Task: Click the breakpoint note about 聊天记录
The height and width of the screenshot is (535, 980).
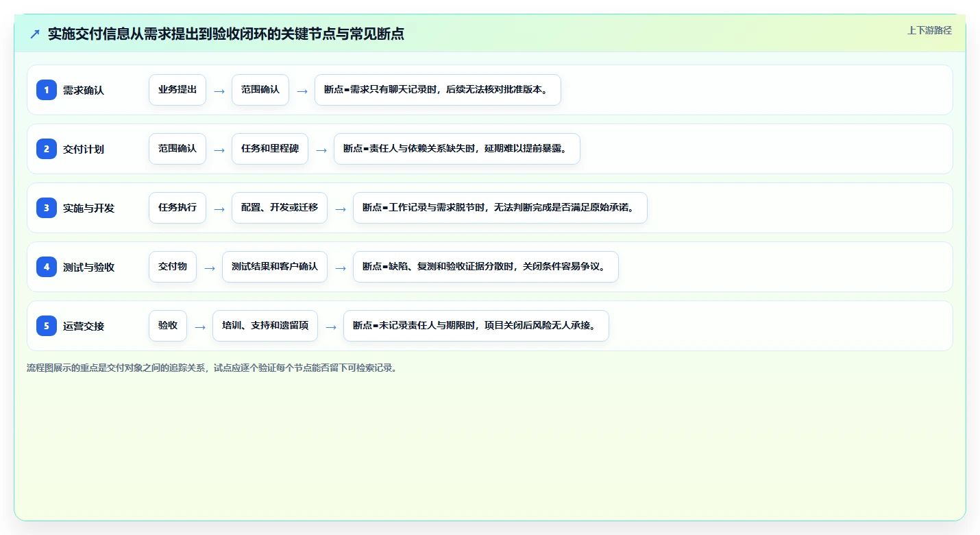Action: point(438,90)
